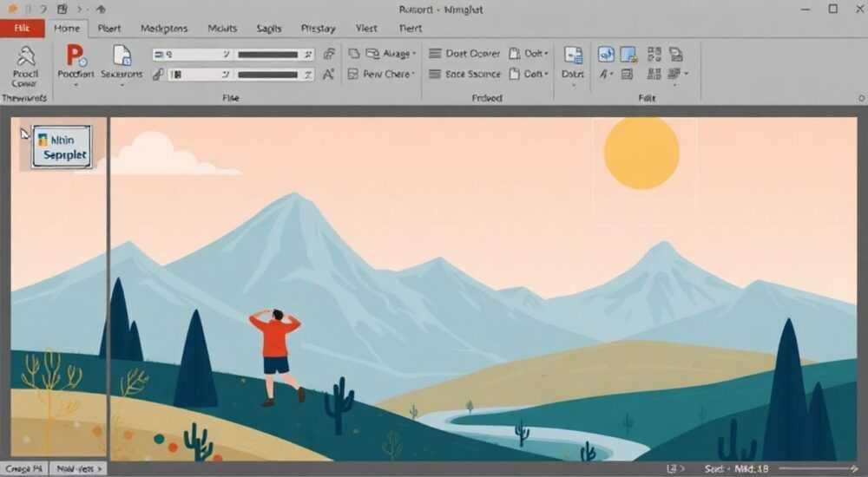Click the up arrow icon in title bar
The width and height of the screenshot is (868, 477).
tap(101, 9)
